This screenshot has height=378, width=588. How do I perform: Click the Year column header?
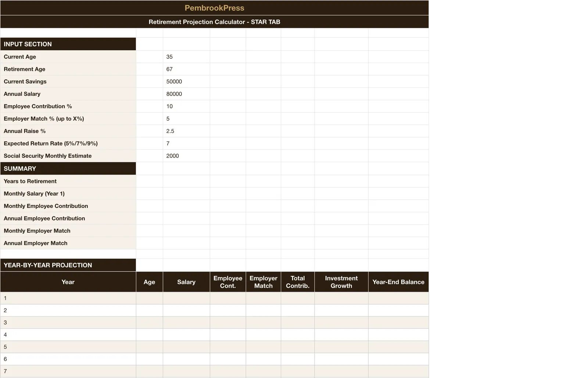click(x=68, y=282)
